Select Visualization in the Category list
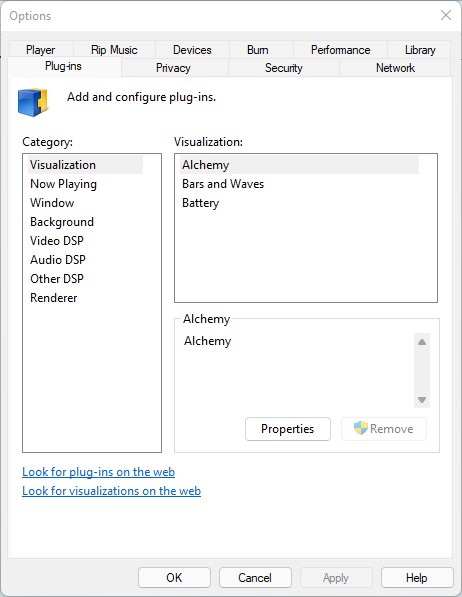Image resolution: width=462 pixels, height=597 pixels. 85,165
